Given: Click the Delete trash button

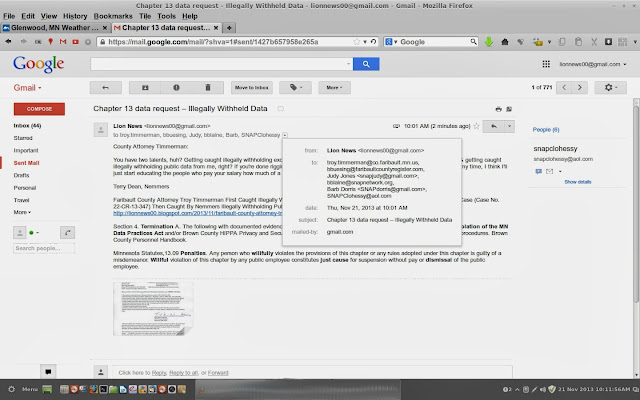Looking at the screenshot, I should (208, 87).
